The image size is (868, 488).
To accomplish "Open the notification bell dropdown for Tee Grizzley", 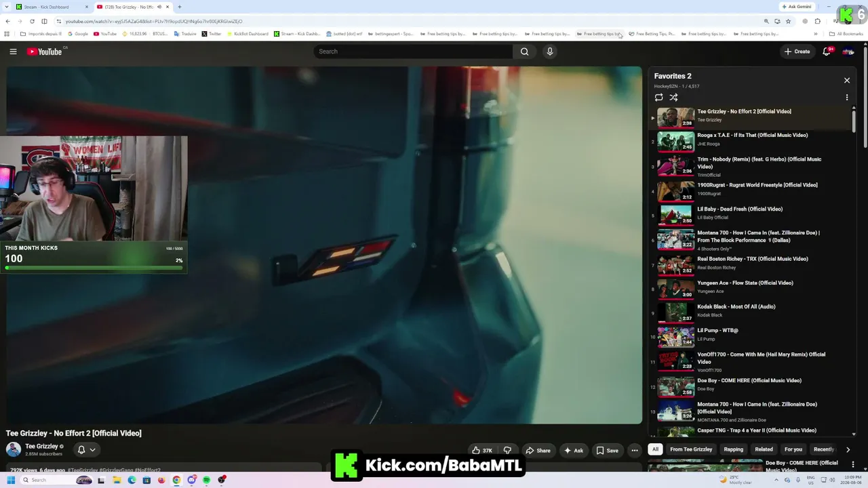I will (x=86, y=449).
